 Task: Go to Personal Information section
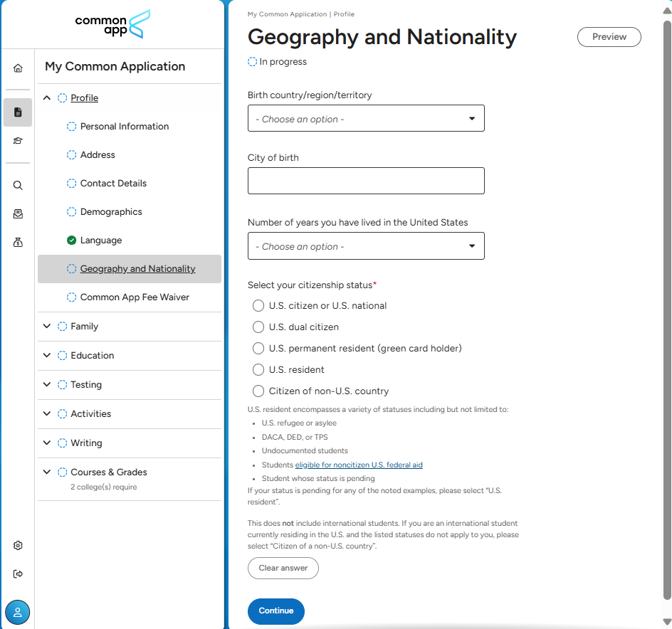coord(125,127)
